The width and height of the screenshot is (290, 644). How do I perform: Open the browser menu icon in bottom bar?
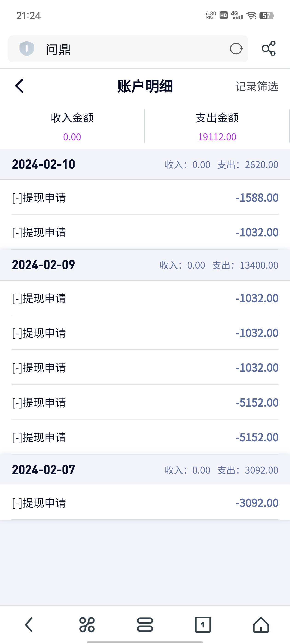(145, 624)
